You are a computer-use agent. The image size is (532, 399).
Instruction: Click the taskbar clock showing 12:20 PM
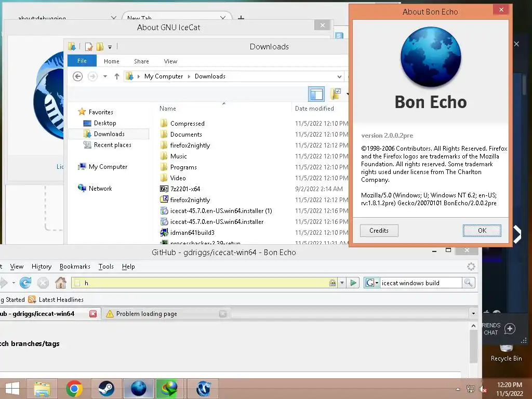click(509, 389)
